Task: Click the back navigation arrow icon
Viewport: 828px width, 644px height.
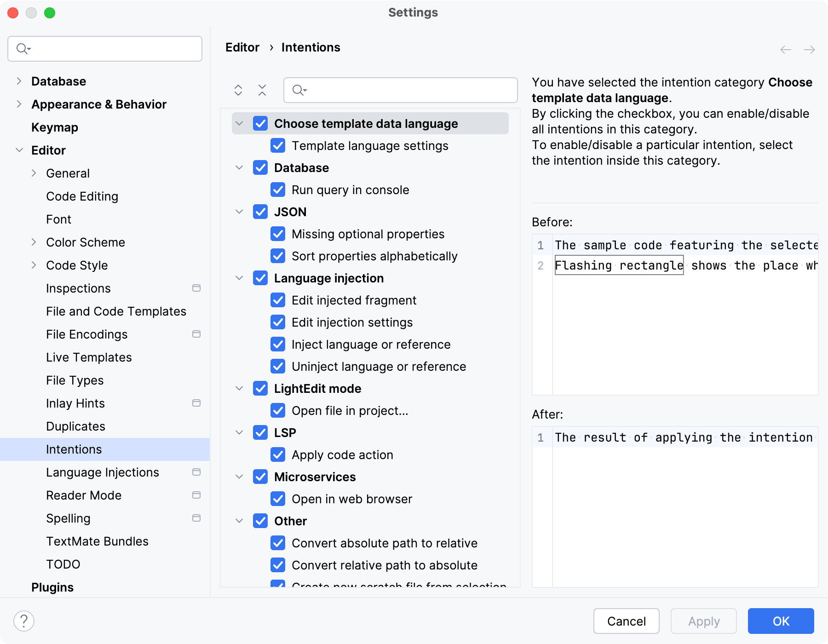Action: [x=786, y=50]
